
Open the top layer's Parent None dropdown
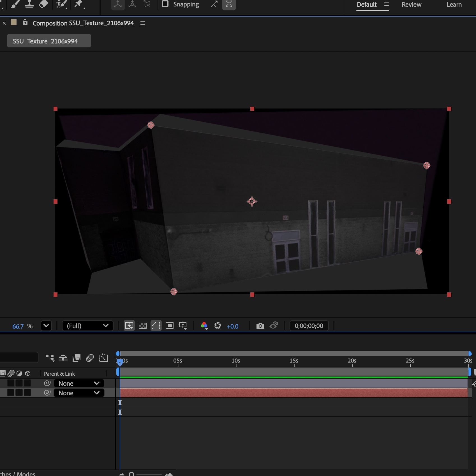point(78,383)
